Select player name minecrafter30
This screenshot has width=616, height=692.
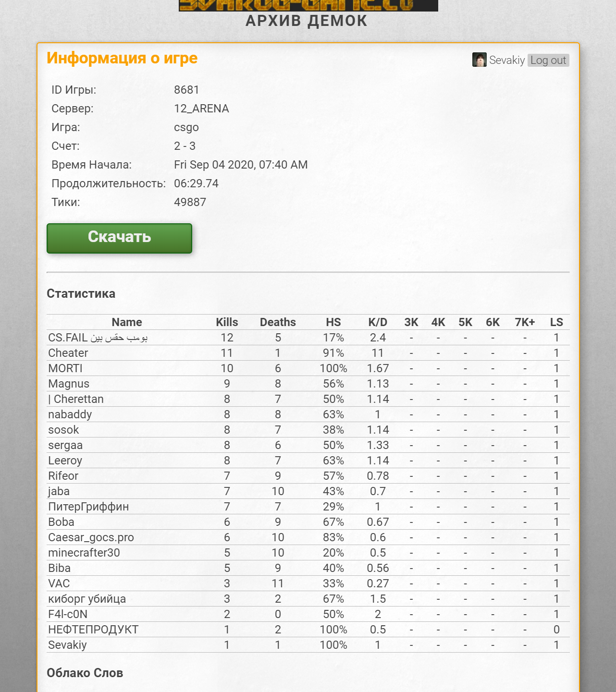point(84,553)
